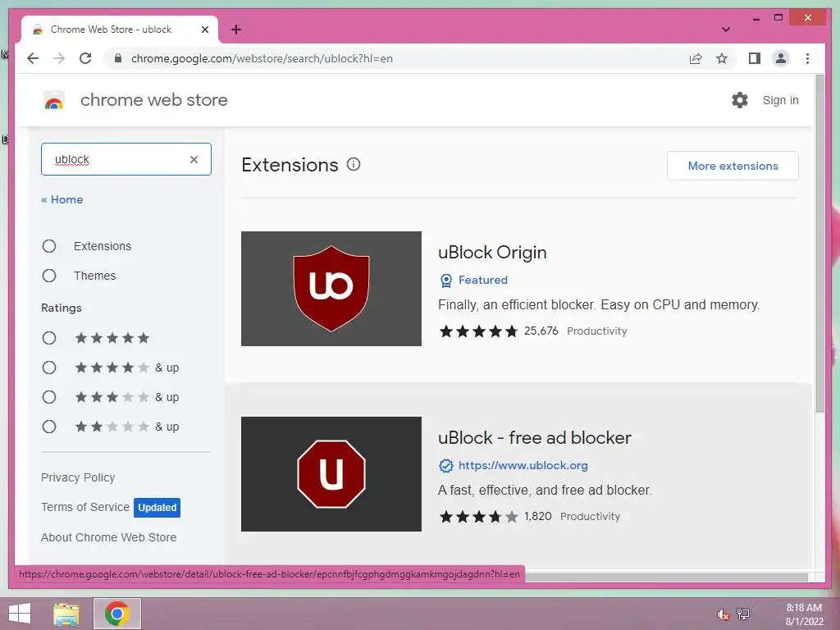This screenshot has width=840, height=630.
Task: Open the Terms of Service link
Action: (85, 507)
